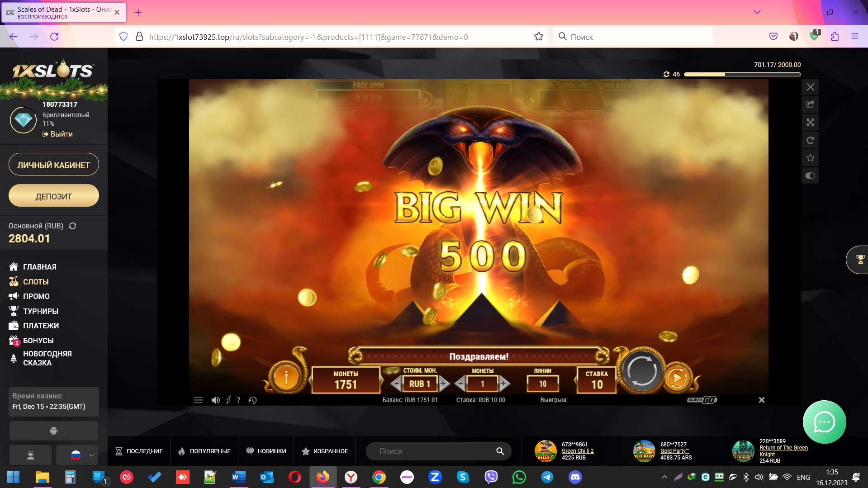Close the game window panel
Viewport: 868px width, 488px height.
click(810, 87)
